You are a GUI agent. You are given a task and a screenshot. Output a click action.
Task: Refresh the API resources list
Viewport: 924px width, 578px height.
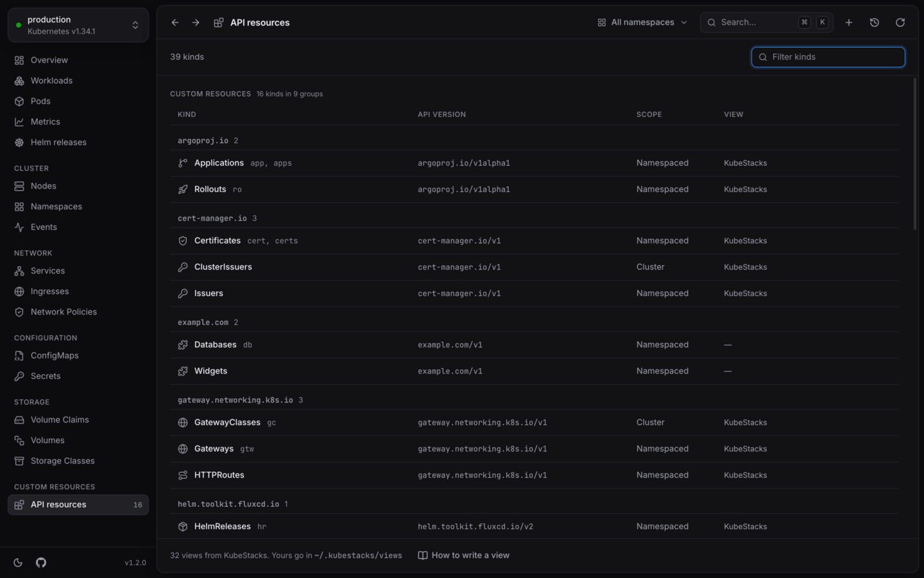(x=900, y=22)
